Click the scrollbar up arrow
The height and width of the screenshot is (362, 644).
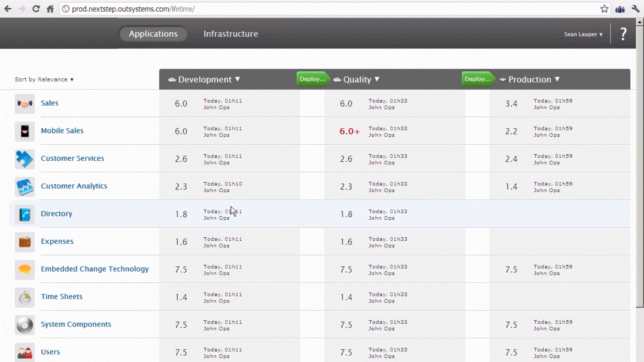click(640, 22)
